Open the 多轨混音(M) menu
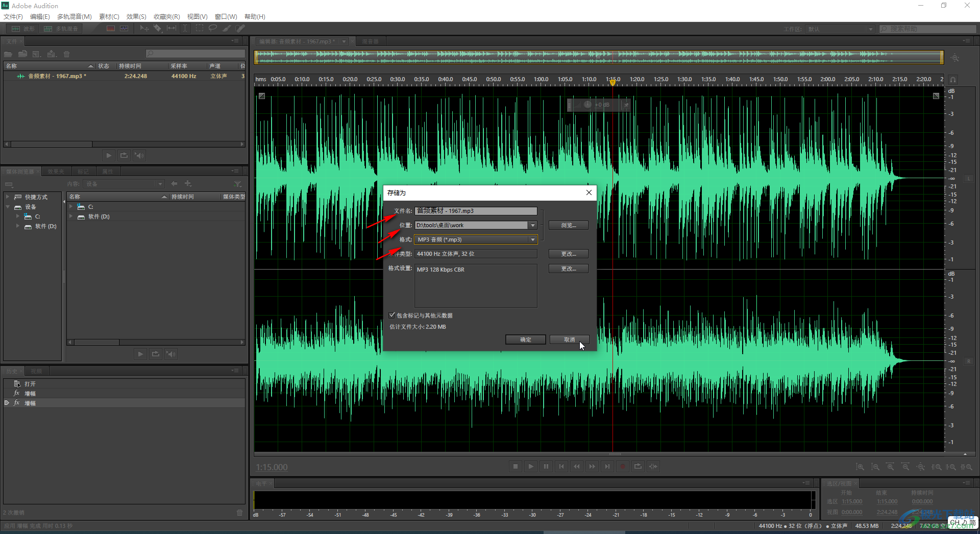Screen dimensions: 980x534 tap(75, 16)
